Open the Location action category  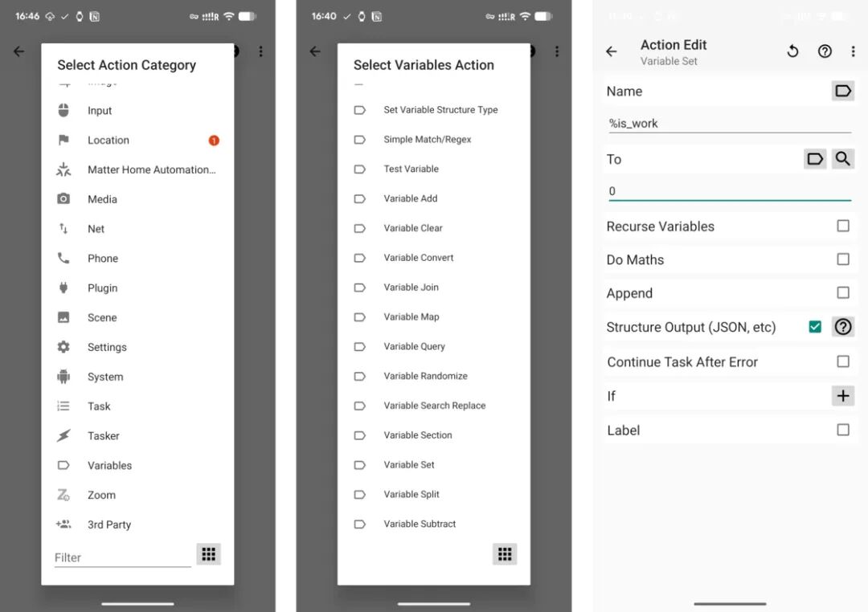137,140
